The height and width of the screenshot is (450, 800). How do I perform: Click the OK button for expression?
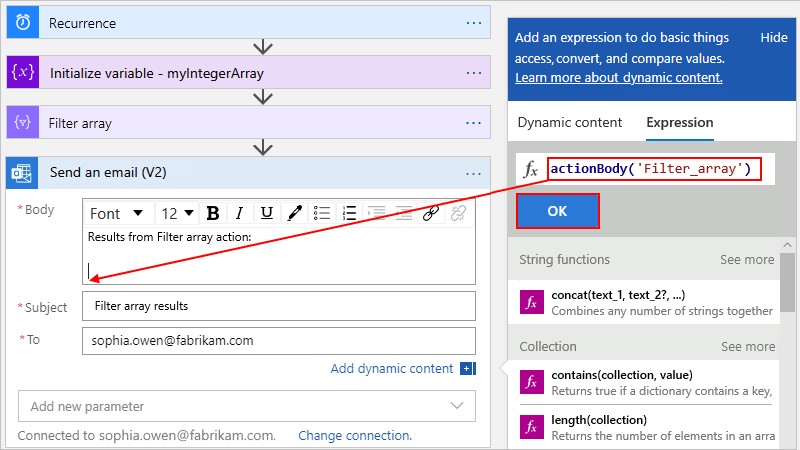click(557, 211)
